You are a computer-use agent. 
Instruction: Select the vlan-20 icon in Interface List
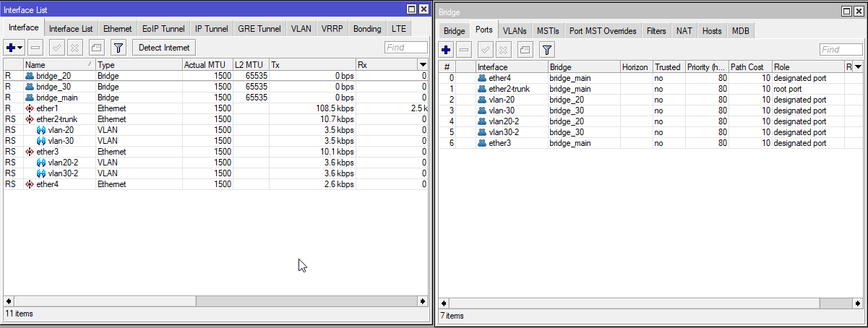41,130
